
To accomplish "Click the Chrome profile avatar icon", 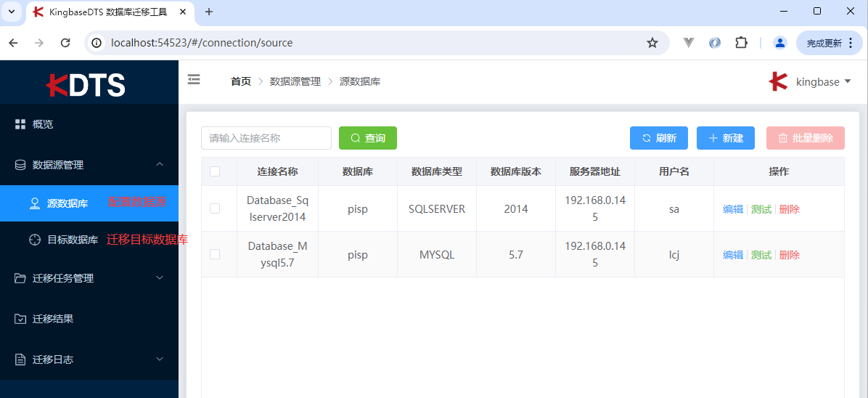I will 780,43.
